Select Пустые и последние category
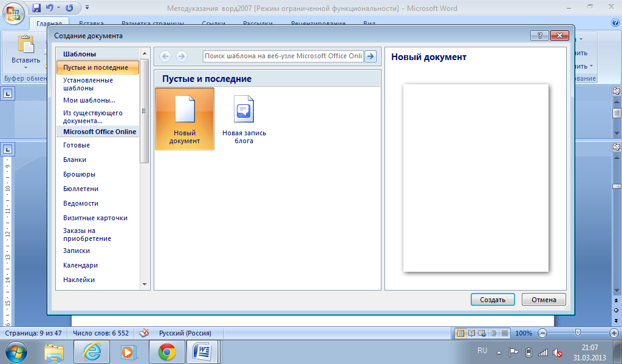 point(98,67)
